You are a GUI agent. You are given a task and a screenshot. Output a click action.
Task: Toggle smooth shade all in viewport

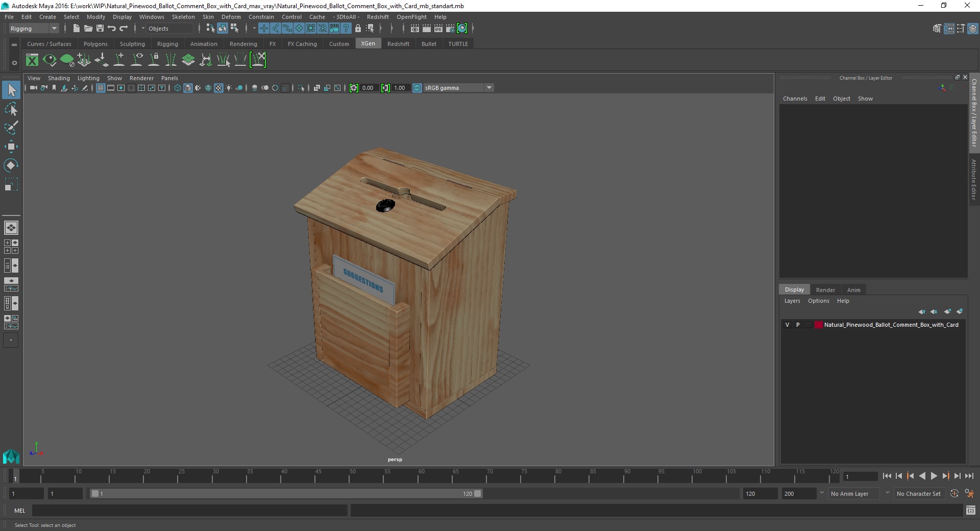click(188, 88)
